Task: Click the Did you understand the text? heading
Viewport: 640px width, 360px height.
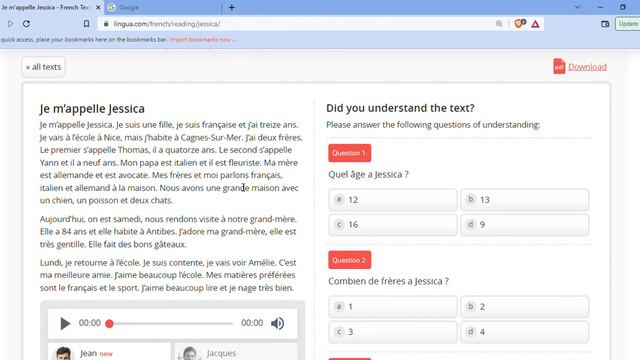Action: [400, 108]
